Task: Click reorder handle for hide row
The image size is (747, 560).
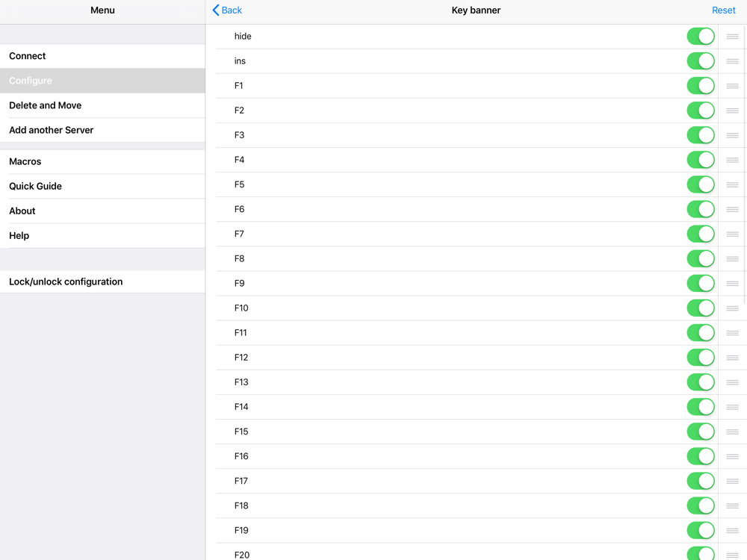Action: 732,36
